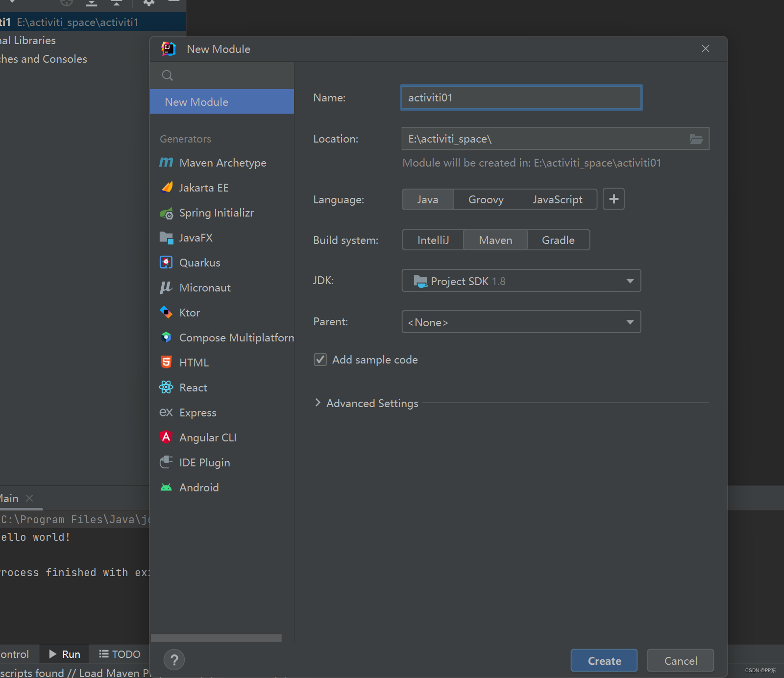Viewport: 784px width, 678px height.
Task: Choose Maven build system
Action: point(495,240)
